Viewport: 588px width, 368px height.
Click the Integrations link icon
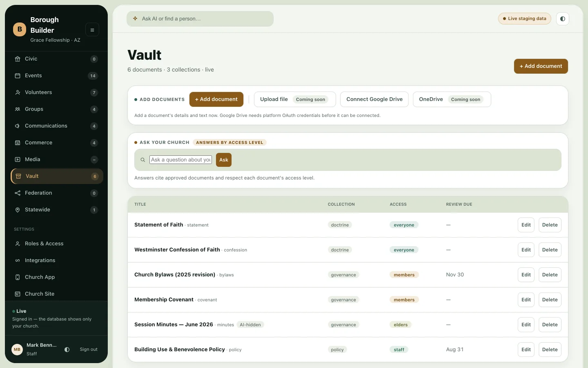18,260
